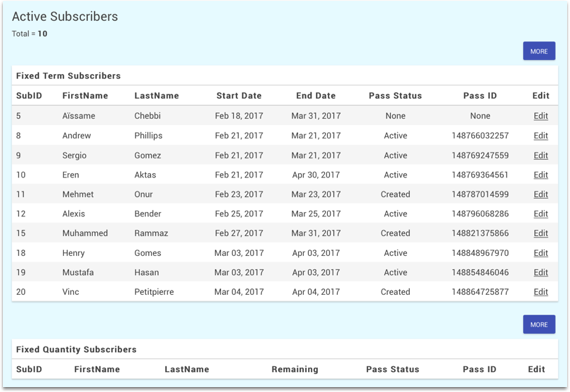Edit Muhammed Rammaz entry
This screenshot has height=392, width=570.
click(541, 233)
